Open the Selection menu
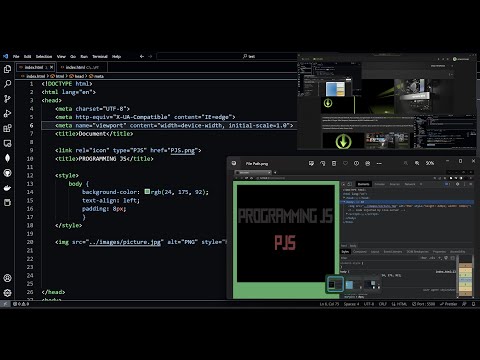The width and height of the screenshot is (480, 360). click(44, 56)
